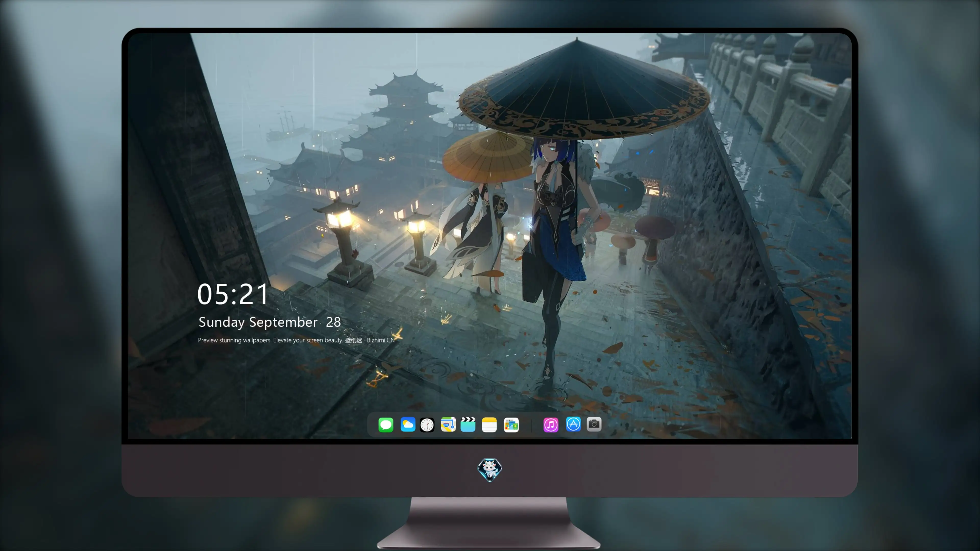Image resolution: width=980 pixels, height=551 pixels.
Task: Launch the Videos clapperboard app
Action: 468,424
